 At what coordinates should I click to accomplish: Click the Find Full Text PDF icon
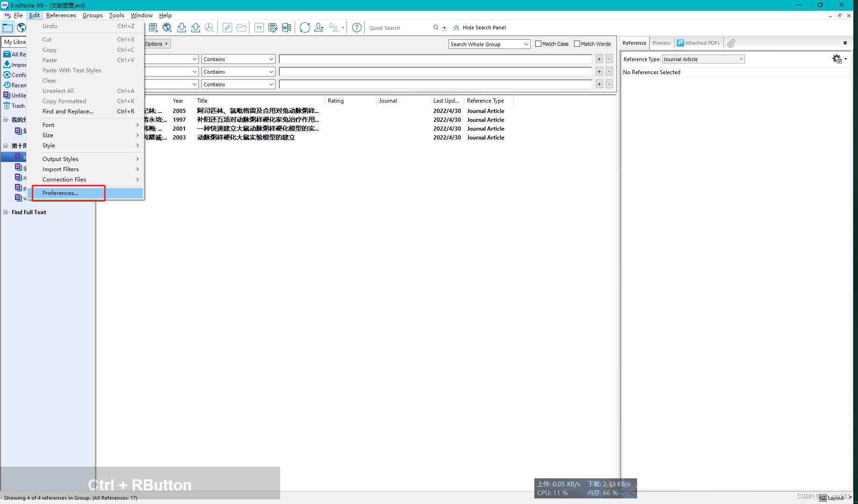(x=209, y=28)
